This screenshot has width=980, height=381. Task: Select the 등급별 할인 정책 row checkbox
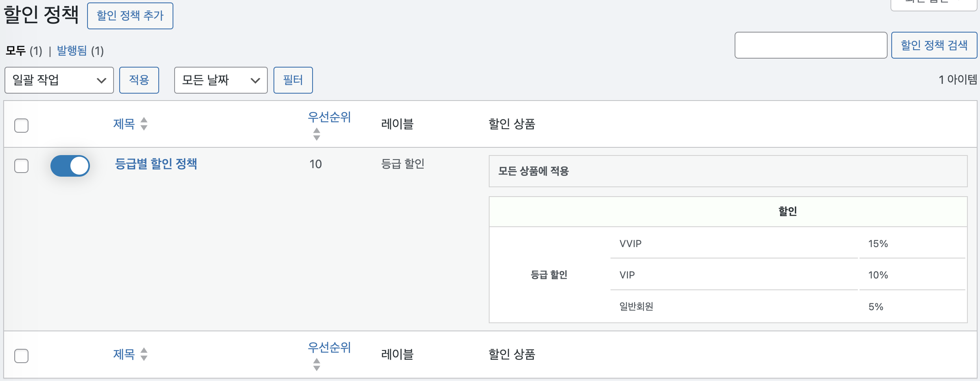coord(21,166)
